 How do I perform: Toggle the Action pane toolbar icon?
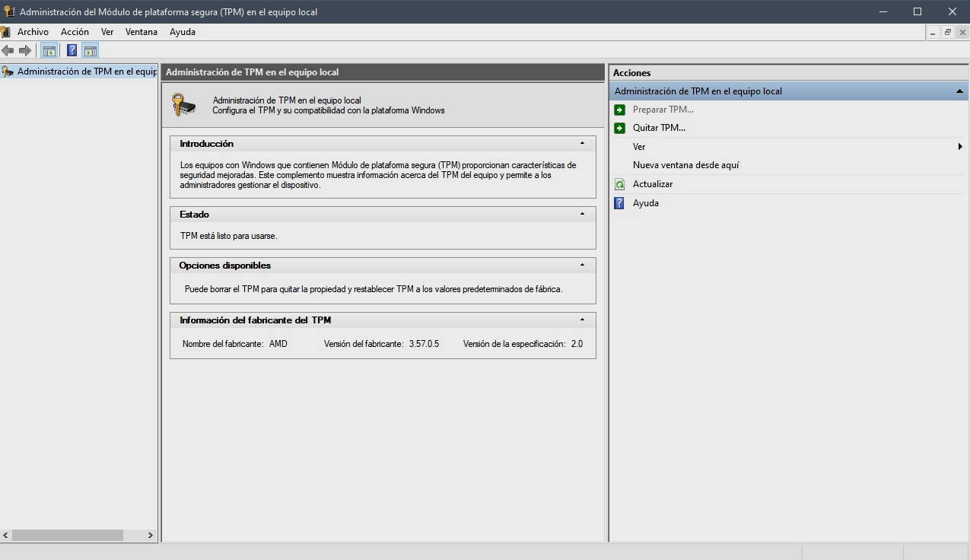91,51
